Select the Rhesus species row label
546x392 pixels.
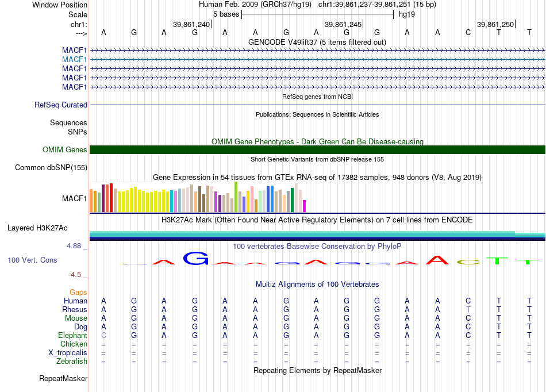(x=75, y=309)
